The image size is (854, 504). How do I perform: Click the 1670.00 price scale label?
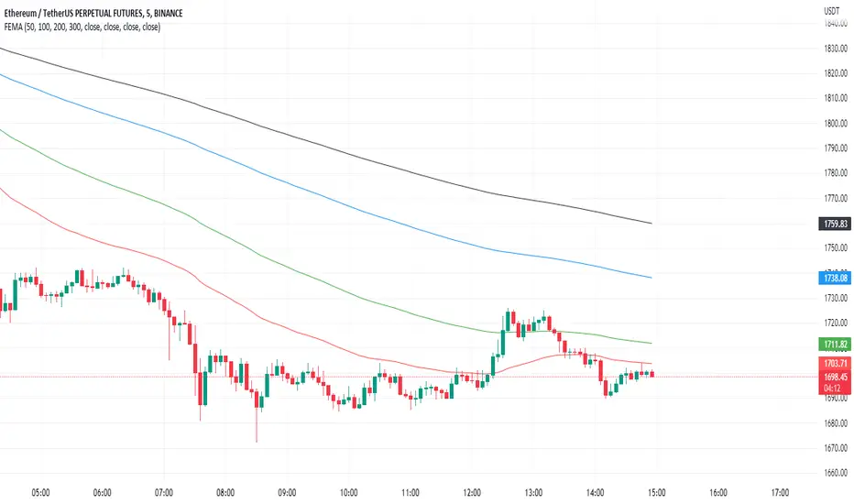tap(836, 448)
